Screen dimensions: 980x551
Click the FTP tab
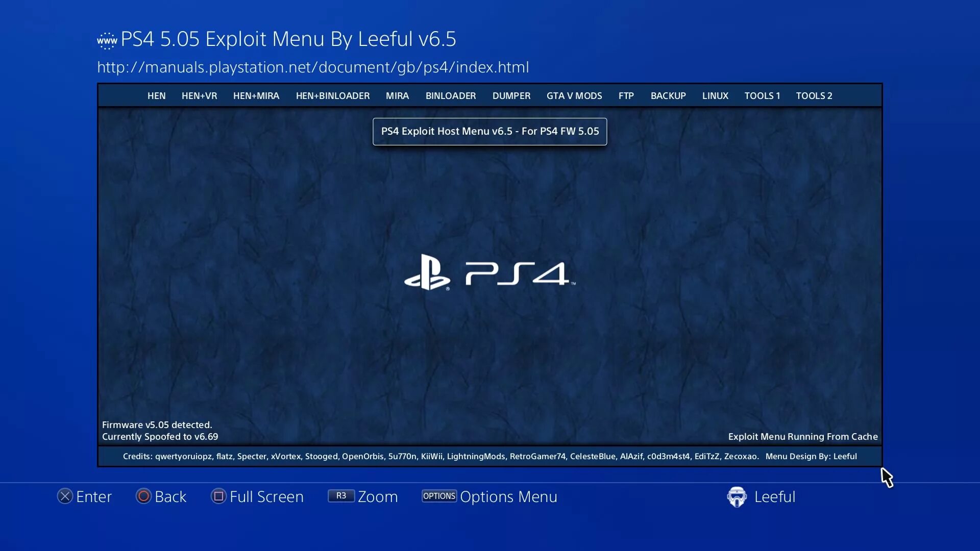(625, 95)
